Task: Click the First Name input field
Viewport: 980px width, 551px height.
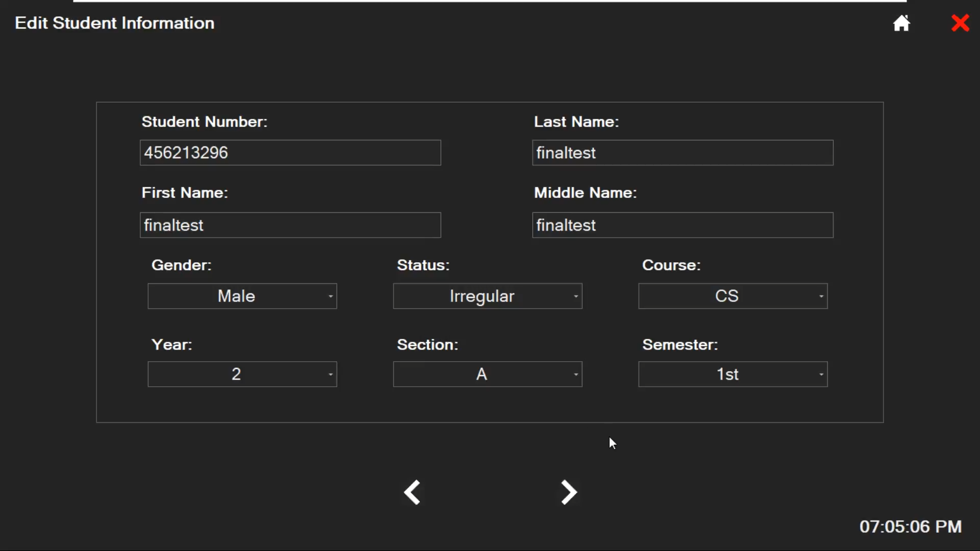Action: point(290,225)
